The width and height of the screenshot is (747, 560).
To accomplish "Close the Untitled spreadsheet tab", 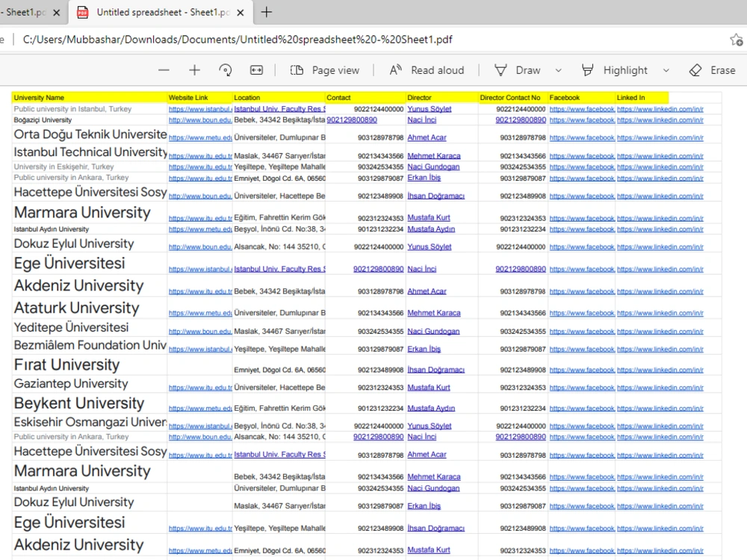I will [241, 13].
